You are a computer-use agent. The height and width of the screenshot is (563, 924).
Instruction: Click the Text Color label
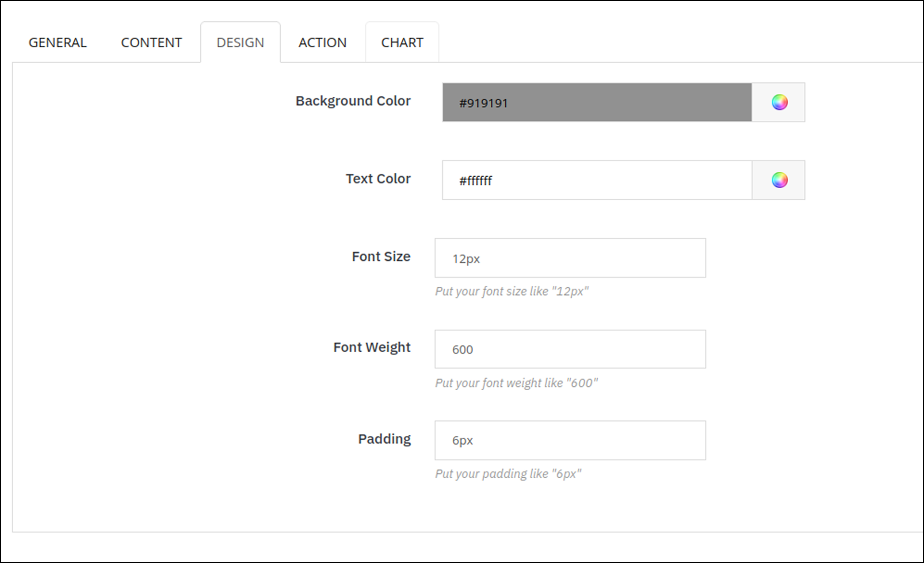point(378,179)
